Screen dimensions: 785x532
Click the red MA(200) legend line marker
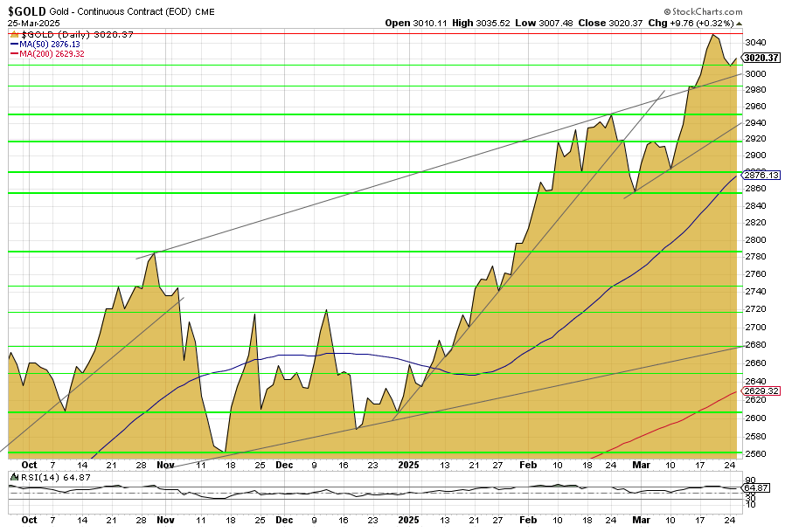tap(14, 53)
